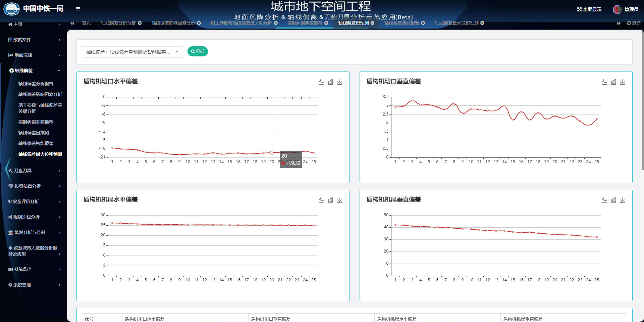Close the 轴线偏差分析报告 tab
The height and width of the screenshot is (322, 644).
coord(140,23)
